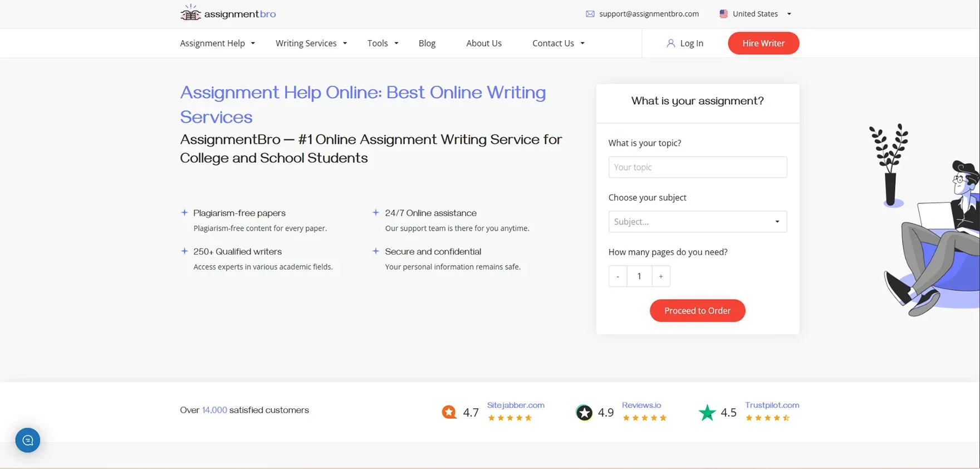Image resolution: width=980 pixels, height=469 pixels.
Task: Open the United States country selector
Action: [756, 14]
